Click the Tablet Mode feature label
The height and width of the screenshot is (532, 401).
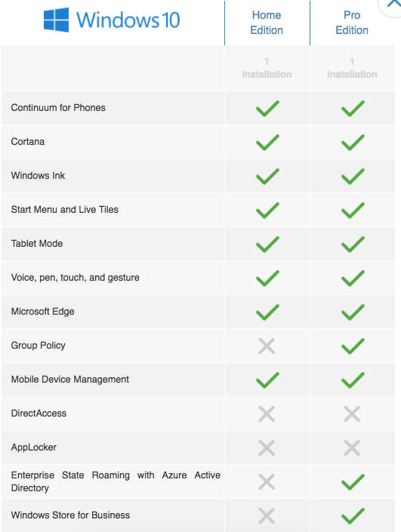click(37, 244)
